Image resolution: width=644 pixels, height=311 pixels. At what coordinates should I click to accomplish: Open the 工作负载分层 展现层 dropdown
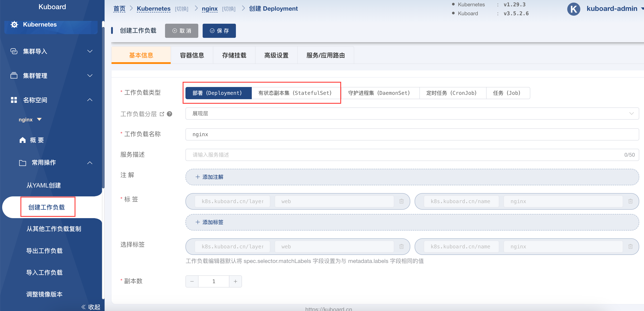[412, 114]
